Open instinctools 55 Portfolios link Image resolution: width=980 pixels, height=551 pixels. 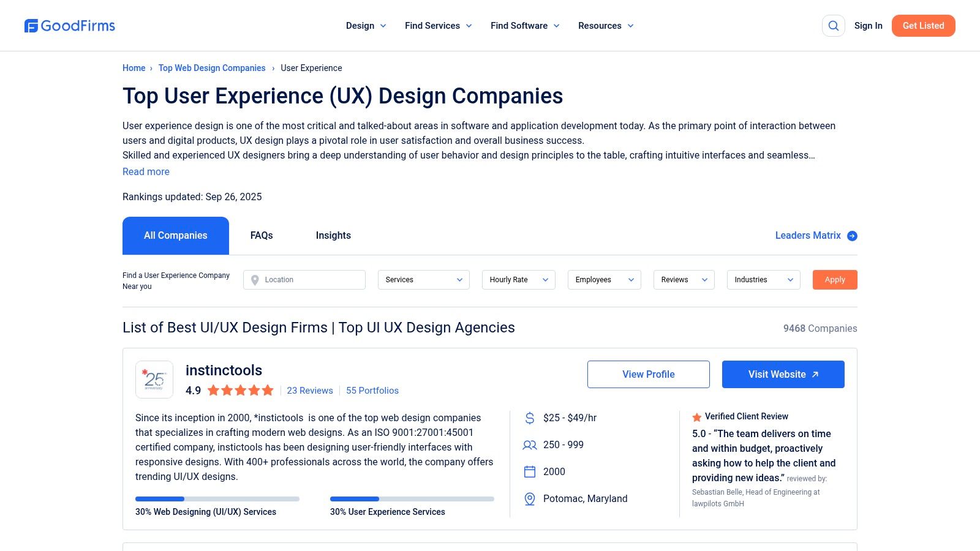tap(372, 391)
